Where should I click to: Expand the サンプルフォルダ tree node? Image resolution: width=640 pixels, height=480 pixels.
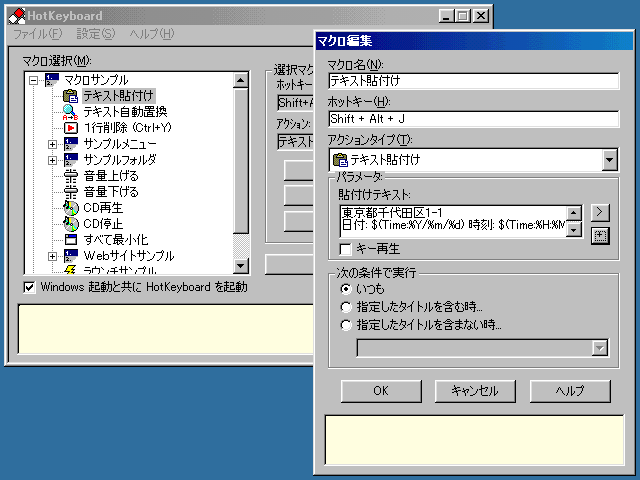[52, 160]
